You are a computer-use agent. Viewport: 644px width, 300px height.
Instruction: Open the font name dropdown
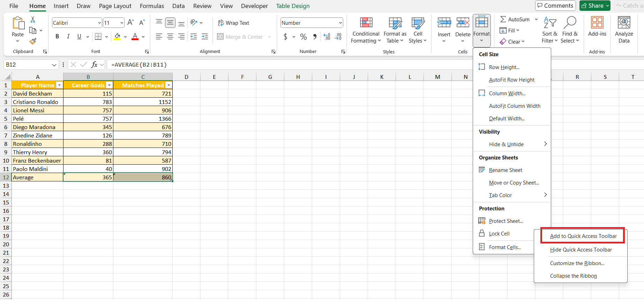(x=99, y=23)
